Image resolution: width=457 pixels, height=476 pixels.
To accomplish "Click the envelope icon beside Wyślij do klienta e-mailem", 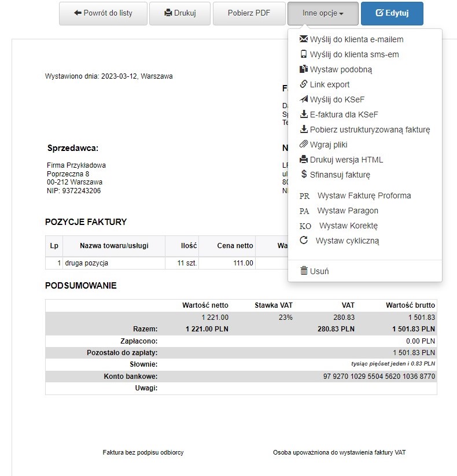I will point(303,39).
